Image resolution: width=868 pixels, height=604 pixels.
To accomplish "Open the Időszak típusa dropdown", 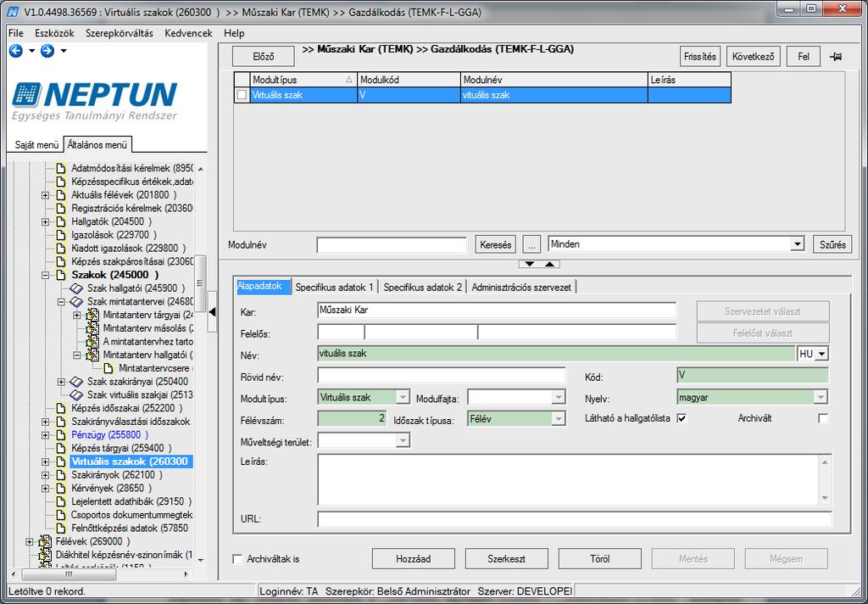I will tap(559, 419).
